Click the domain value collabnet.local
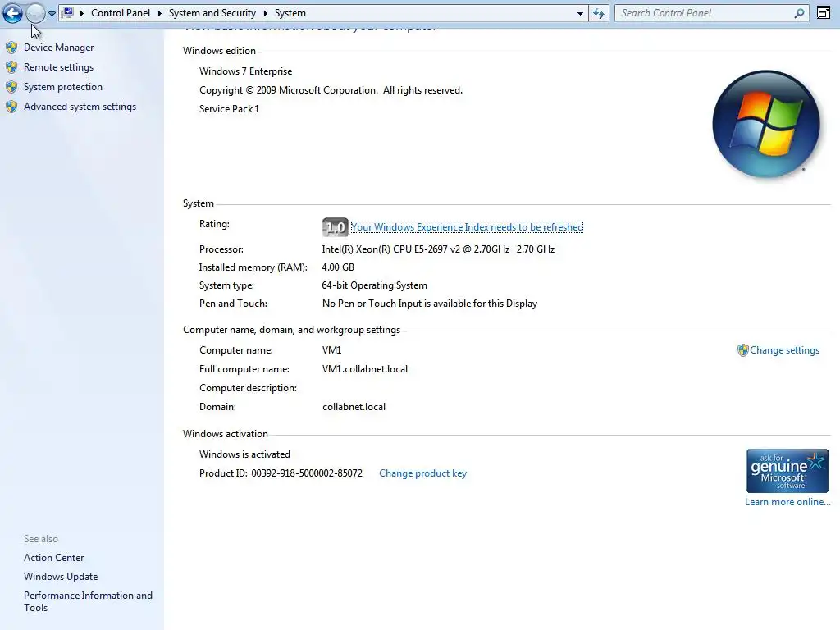 [354, 407]
